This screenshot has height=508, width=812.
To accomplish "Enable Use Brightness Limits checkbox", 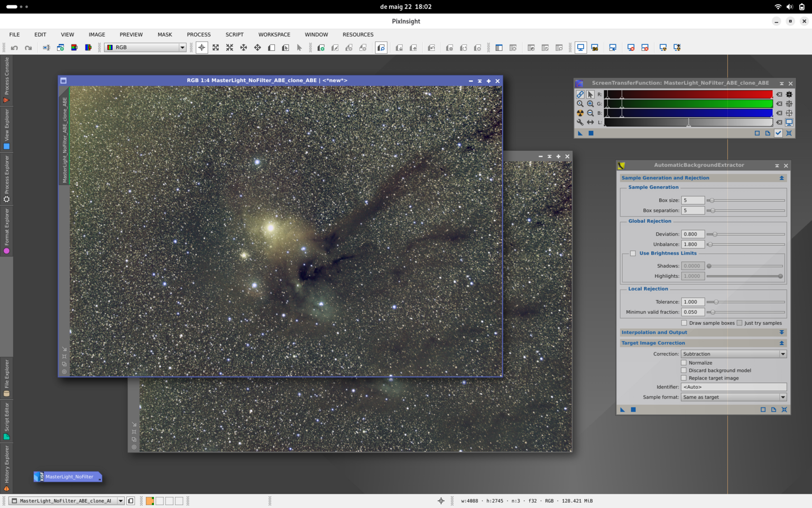I will [633, 253].
